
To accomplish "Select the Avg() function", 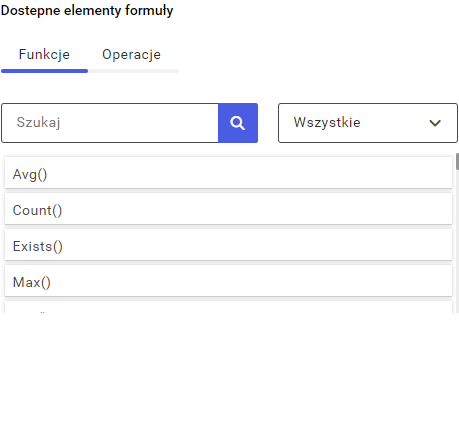I will tap(228, 173).
